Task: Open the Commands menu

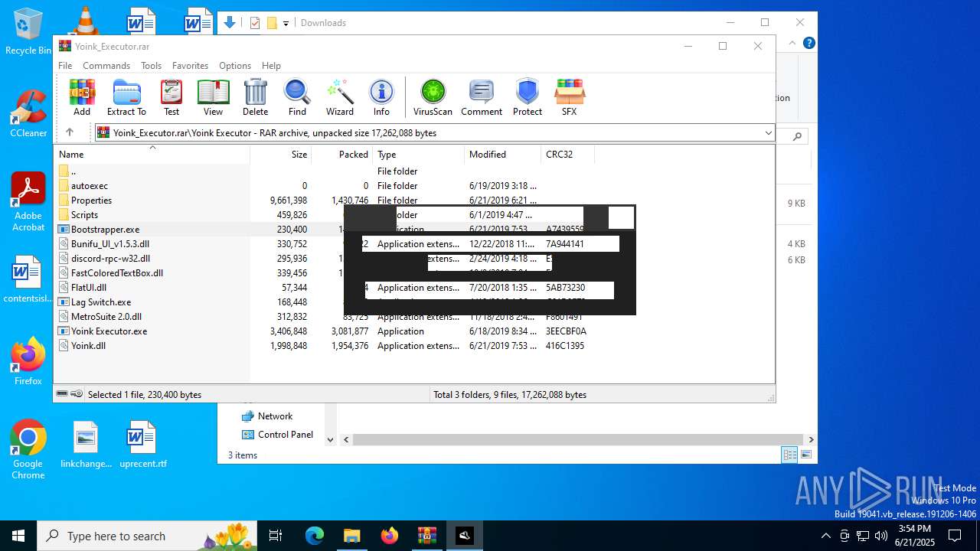Action: 106,66
